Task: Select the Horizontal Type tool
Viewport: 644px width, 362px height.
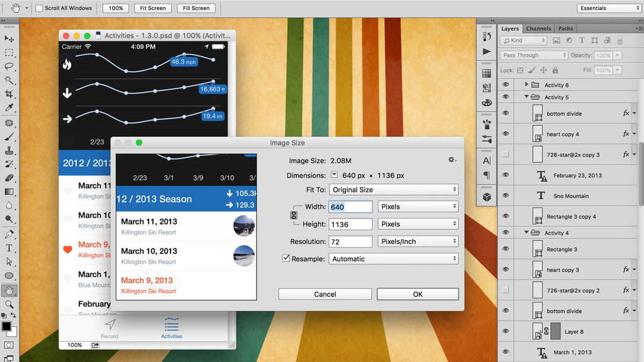Action: [x=9, y=248]
